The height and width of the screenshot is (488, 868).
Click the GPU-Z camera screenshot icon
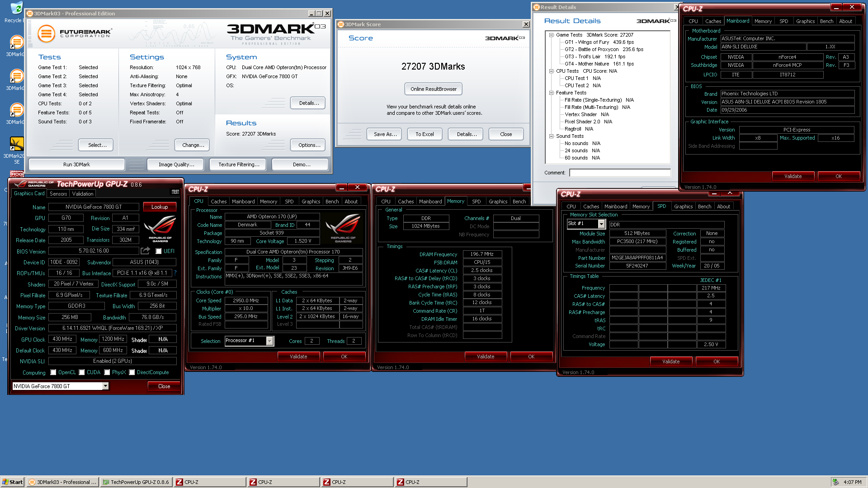[175, 192]
